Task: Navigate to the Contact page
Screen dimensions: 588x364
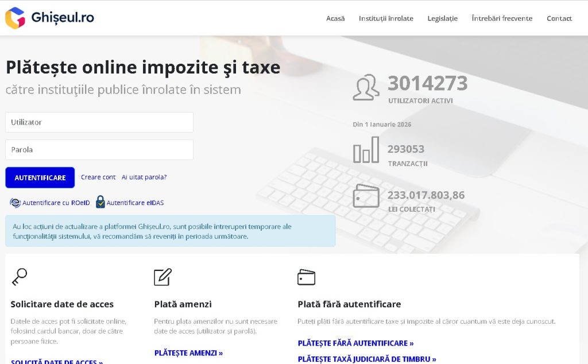Action: pos(559,18)
